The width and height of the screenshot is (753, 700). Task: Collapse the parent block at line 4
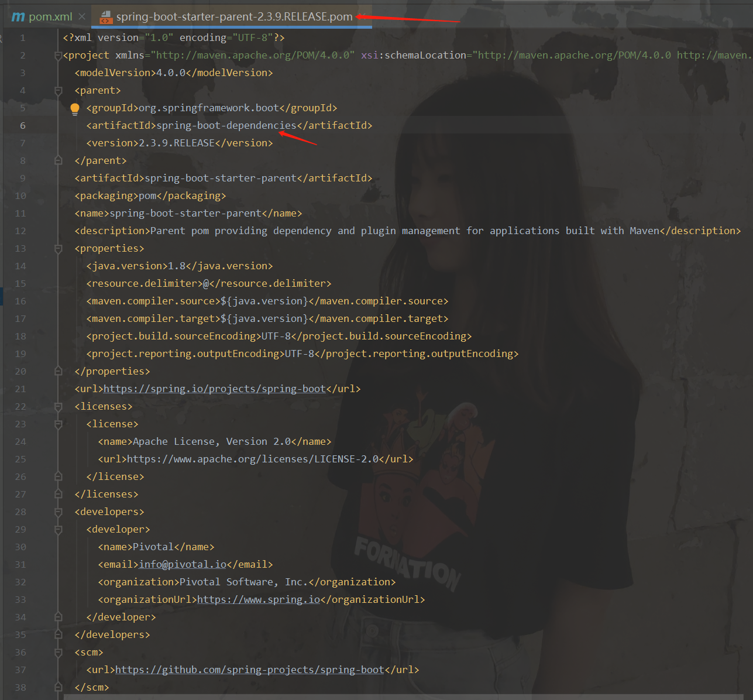58,91
